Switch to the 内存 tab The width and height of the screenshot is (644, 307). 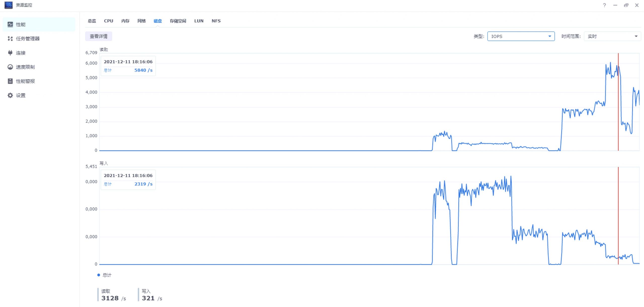click(125, 21)
